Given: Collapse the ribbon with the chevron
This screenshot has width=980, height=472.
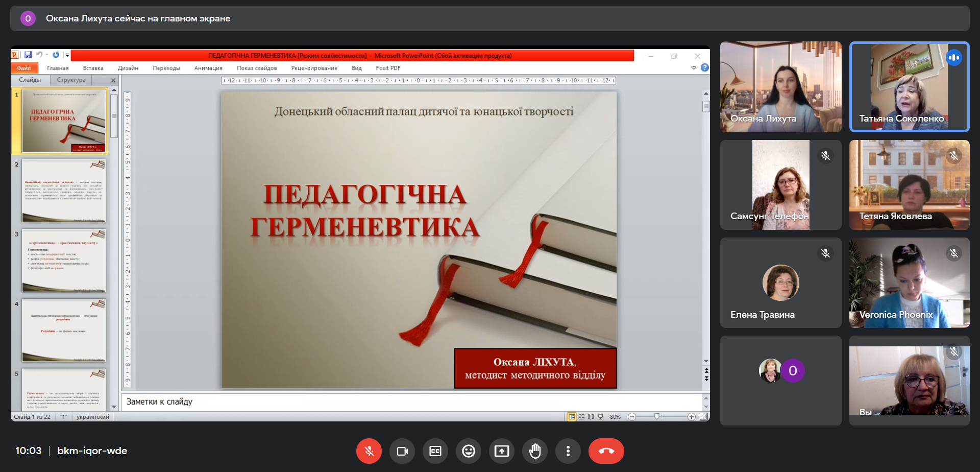Looking at the screenshot, I should 694,67.
